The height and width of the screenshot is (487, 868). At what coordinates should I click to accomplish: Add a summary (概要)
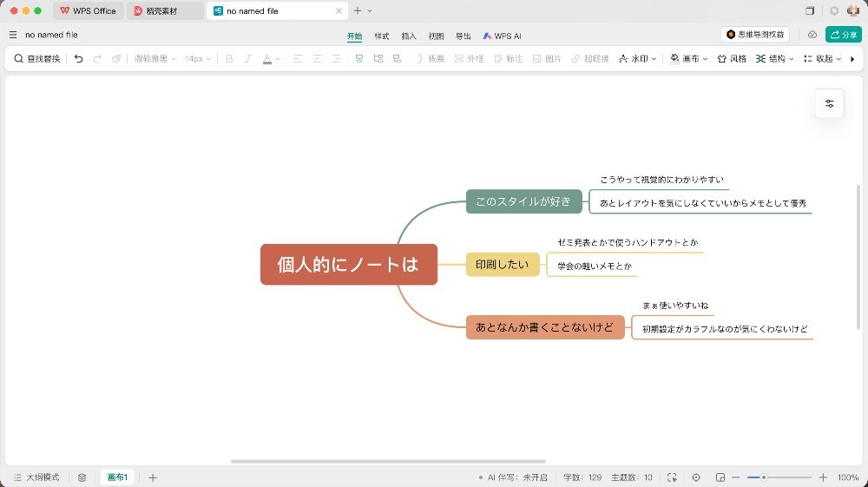coord(431,59)
